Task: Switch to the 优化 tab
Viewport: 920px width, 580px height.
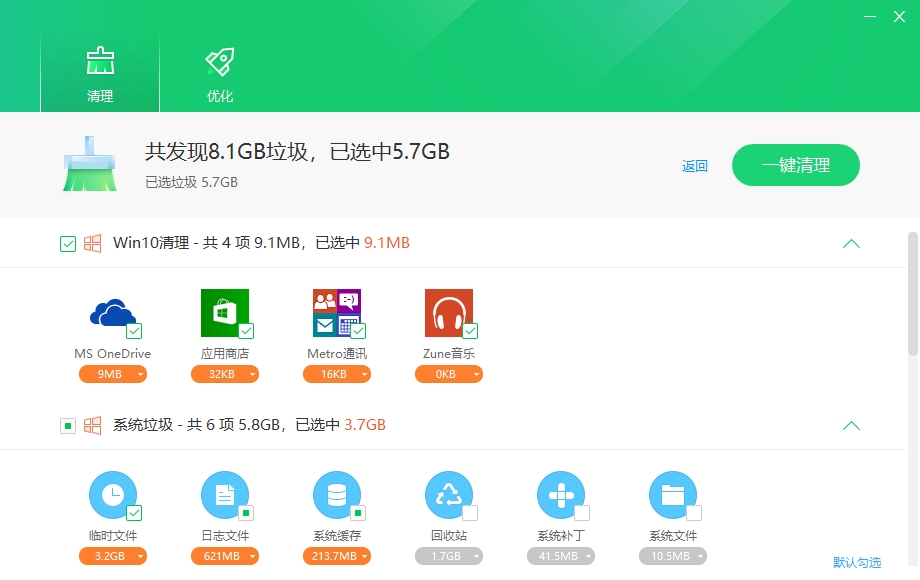Action: 220,73
